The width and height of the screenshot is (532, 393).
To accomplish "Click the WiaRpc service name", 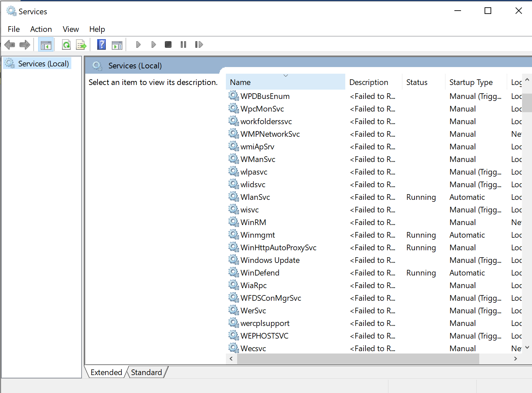I will pyautogui.click(x=254, y=285).
